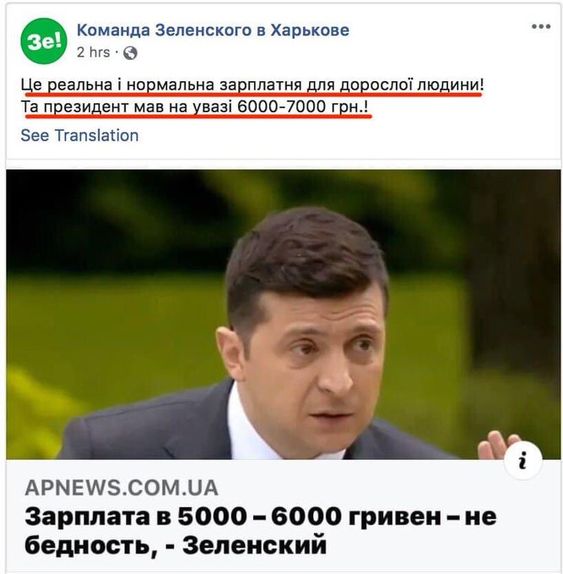The height and width of the screenshot is (574, 563).
Task: Click the globe public audience icon
Action: 130,53
